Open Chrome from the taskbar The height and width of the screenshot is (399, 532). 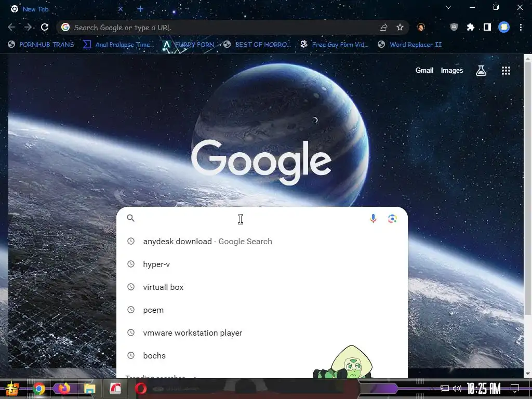pos(39,389)
